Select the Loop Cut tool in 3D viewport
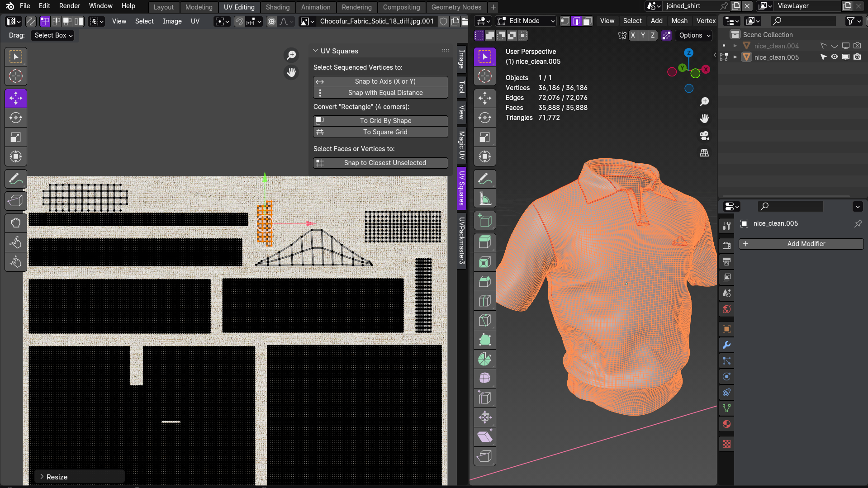Image resolution: width=868 pixels, height=488 pixels. tap(485, 301)
